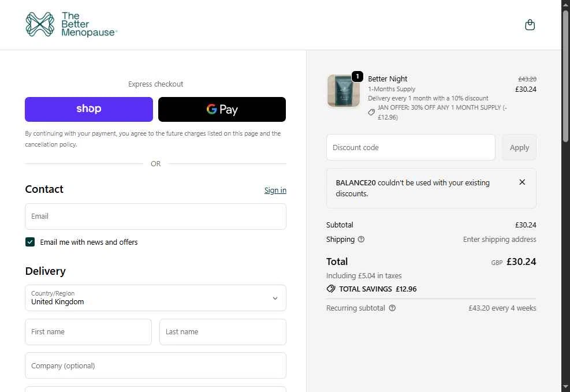Focus the Company (optional) field
570x392 pixels.
pos(155,365)
